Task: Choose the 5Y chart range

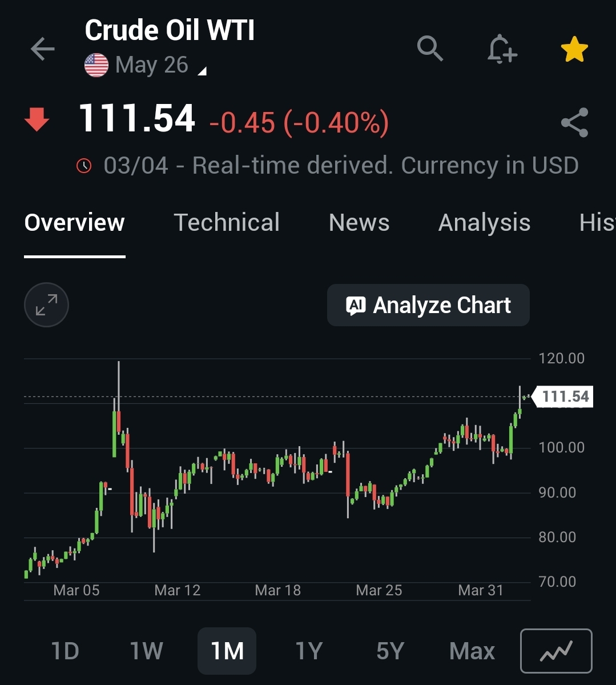Action: [390, 651]
